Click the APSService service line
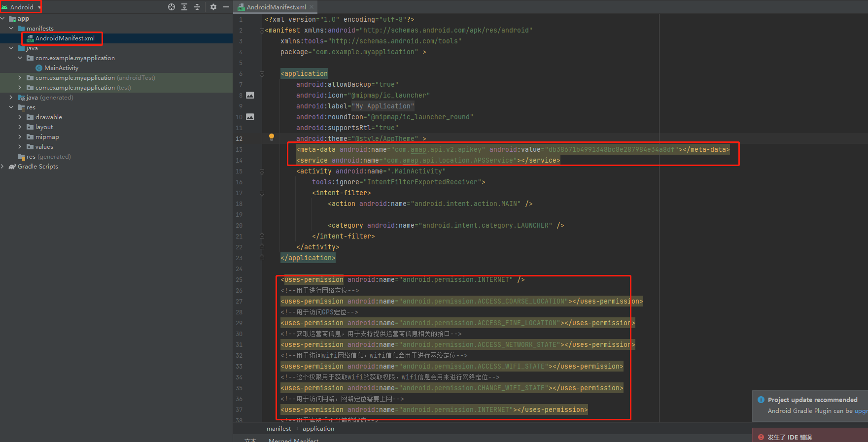868x442 pixels. [x=428, y=161]
